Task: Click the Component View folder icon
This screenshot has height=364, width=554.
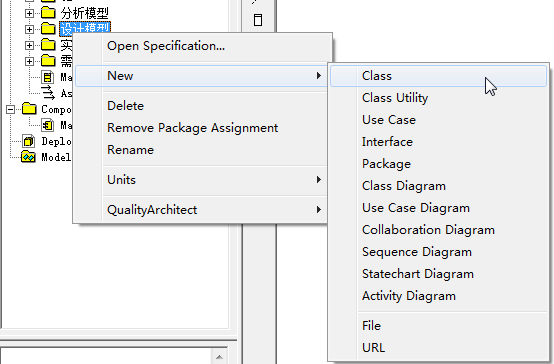Action: (29, 109)
